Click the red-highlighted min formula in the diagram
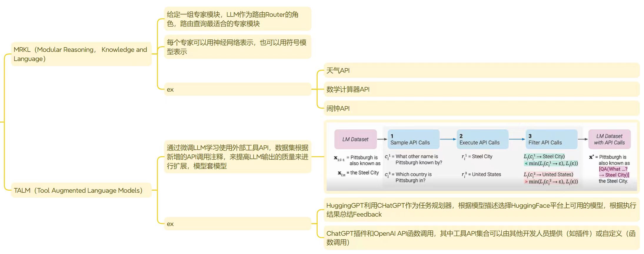This screenshot has width=644, height=254. pos(551,182)
